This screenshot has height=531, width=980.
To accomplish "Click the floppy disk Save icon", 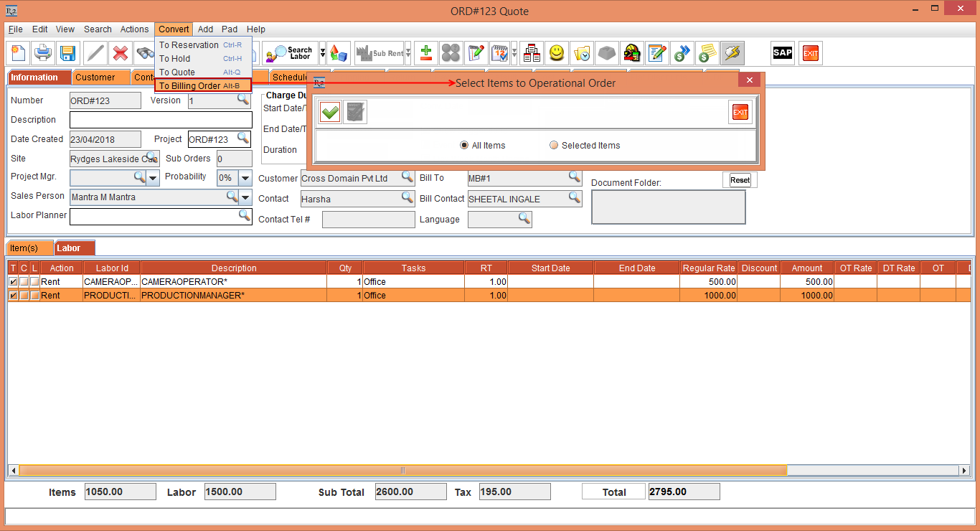I will [x=67, y=52].
